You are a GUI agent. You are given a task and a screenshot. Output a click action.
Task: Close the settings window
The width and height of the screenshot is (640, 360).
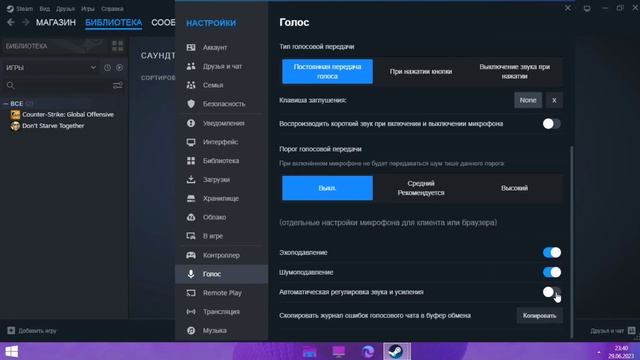567,8
